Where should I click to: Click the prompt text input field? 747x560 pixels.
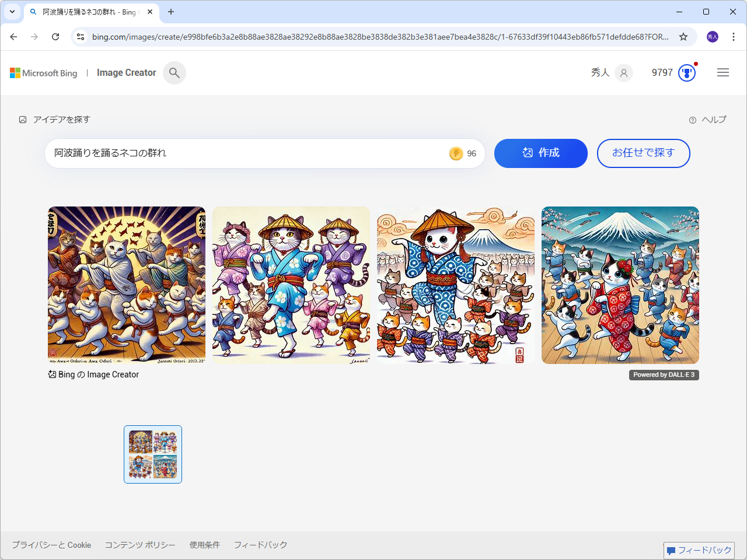tap(233, 153)
